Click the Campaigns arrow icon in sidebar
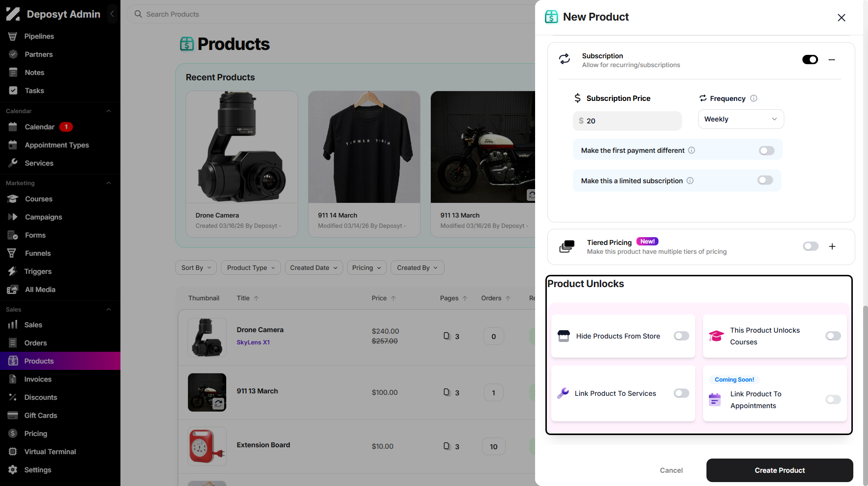 coord(13,217)
